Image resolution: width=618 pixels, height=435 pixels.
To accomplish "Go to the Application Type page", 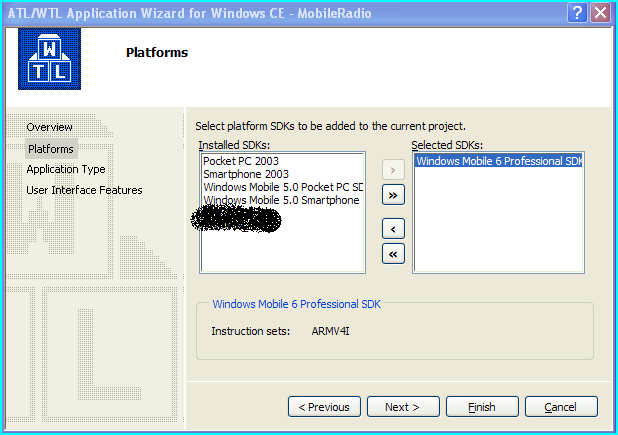I will pos(66,169).
